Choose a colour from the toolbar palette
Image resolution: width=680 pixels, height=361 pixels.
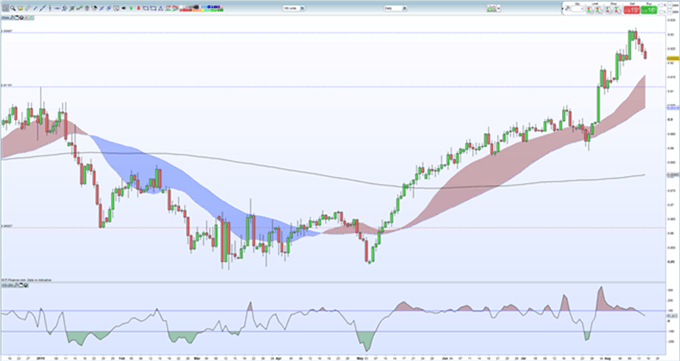(202, 8)
